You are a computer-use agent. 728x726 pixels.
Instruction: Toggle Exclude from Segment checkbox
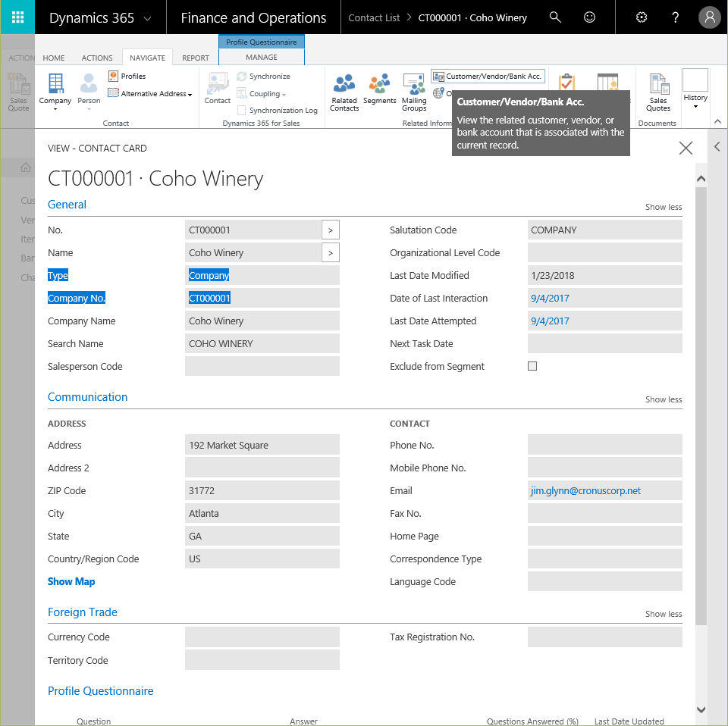tap(532, 366)
